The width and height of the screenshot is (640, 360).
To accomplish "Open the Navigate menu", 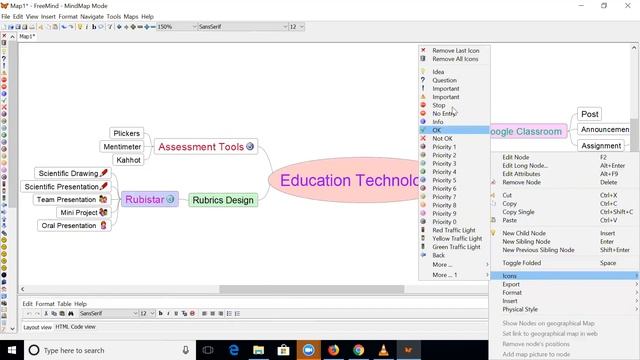I will pos(92,17).
